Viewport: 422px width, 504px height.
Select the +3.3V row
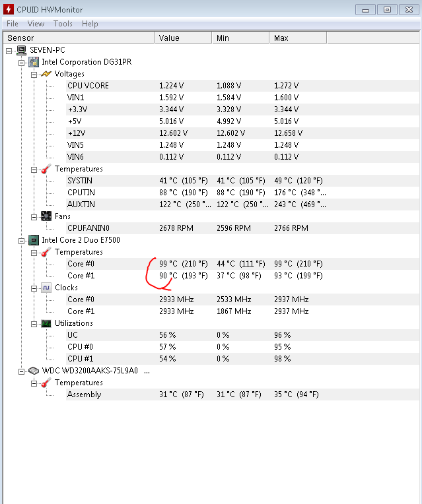(x=243, y=110)
